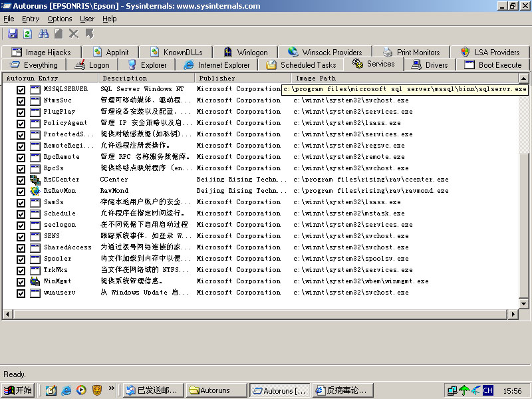Click the Delete X toolbar icon

click(74, 34)
